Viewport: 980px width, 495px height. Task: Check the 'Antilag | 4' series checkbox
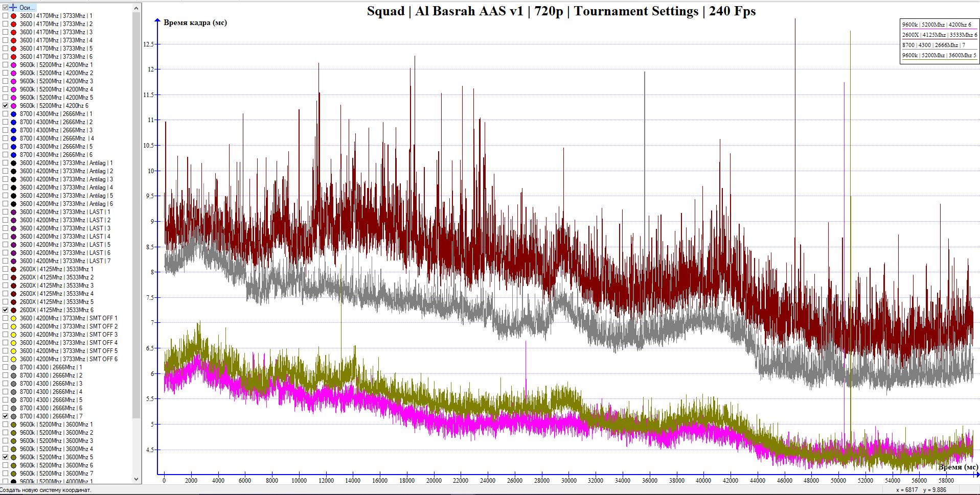click(5, 187)
